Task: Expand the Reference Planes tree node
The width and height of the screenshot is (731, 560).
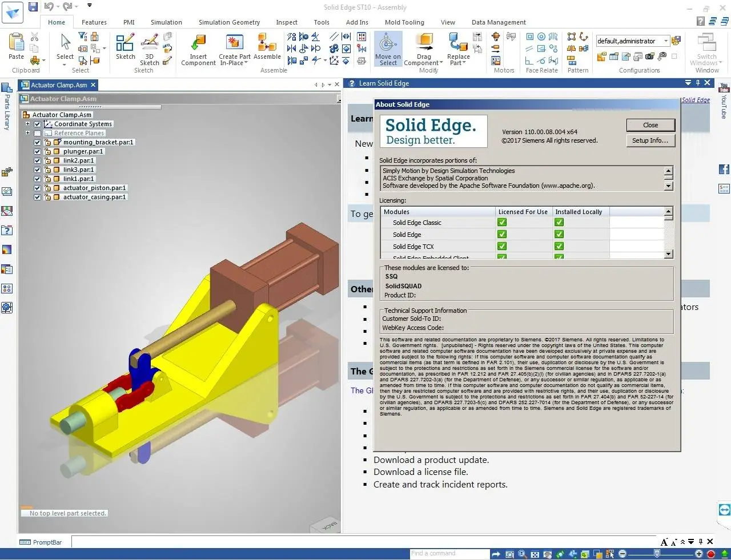Action: click(27, 133)
